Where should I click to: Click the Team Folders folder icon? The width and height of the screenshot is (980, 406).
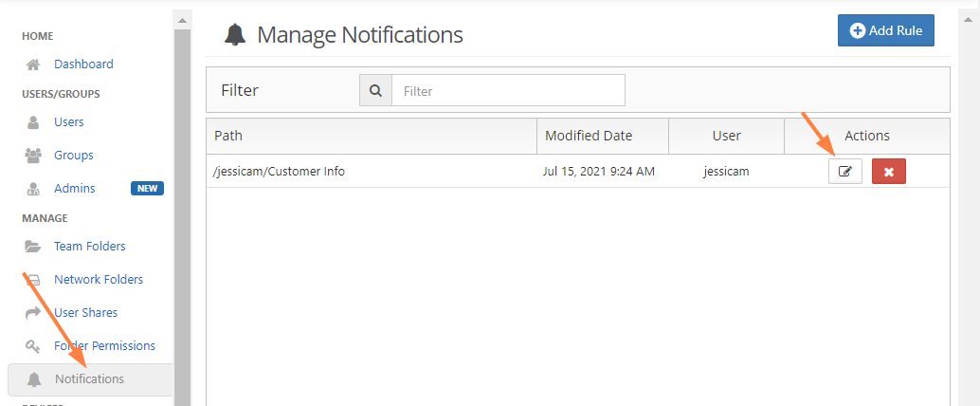point(33,247)
